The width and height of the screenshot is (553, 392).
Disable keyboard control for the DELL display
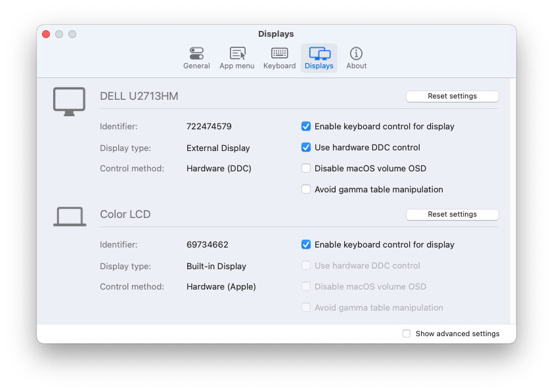(305, 126)
